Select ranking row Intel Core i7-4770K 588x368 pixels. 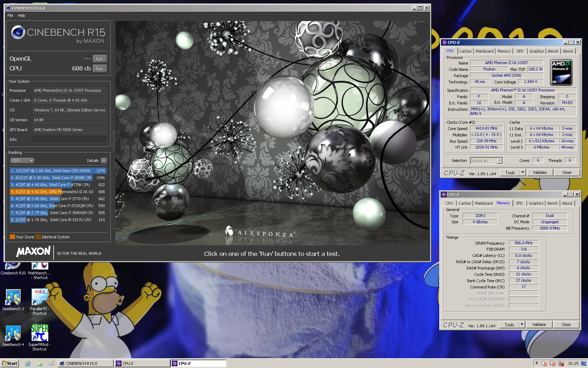pyautogui.click(x=58, y=185)
